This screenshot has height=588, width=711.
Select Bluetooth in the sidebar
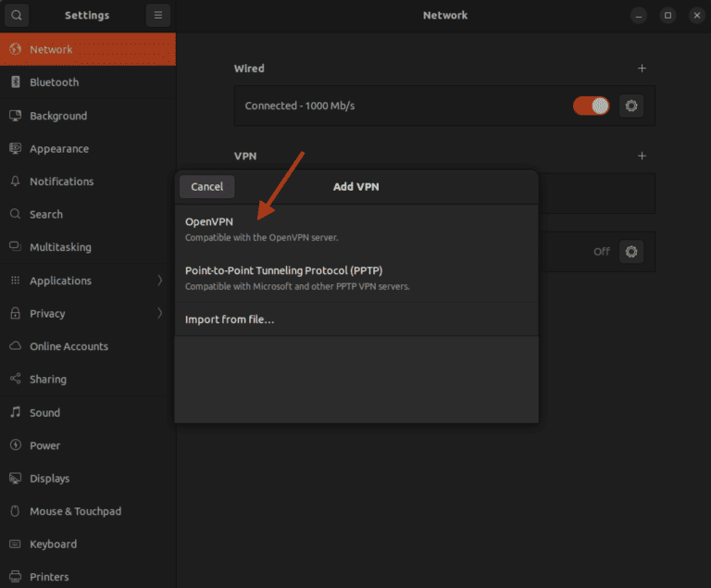[54, 82]
